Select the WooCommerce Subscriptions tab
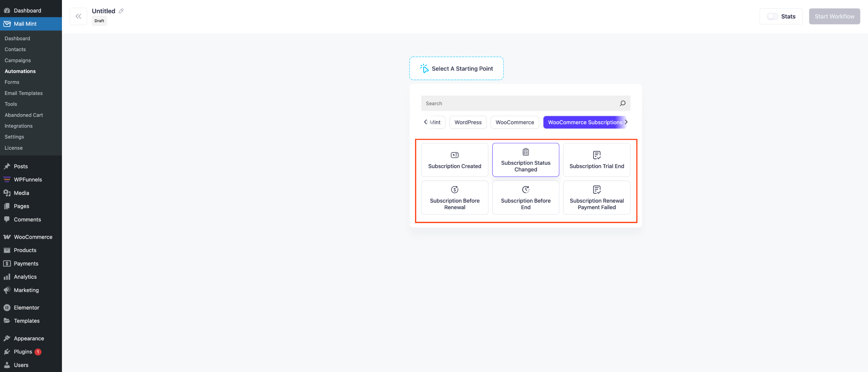The width and height of the screenshot is (868, 372). [585, 122]
